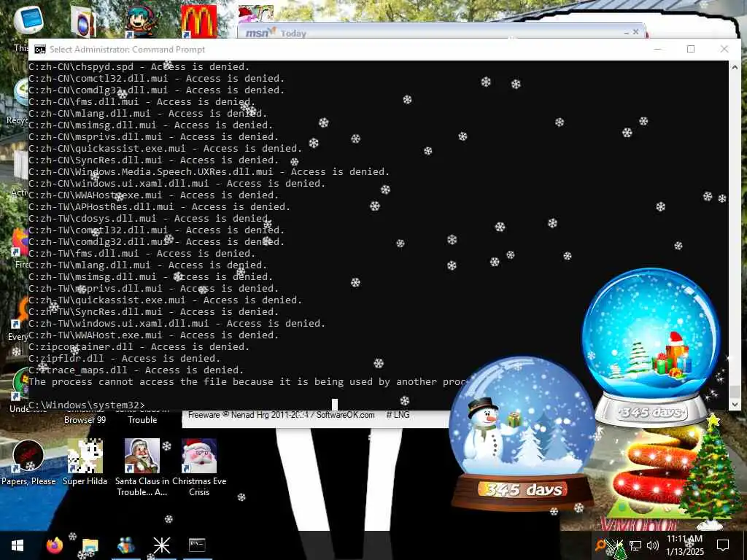This screenshot has height=560, width=747.
Task: Launch Firefox from the taskbar
Action: 54,545
